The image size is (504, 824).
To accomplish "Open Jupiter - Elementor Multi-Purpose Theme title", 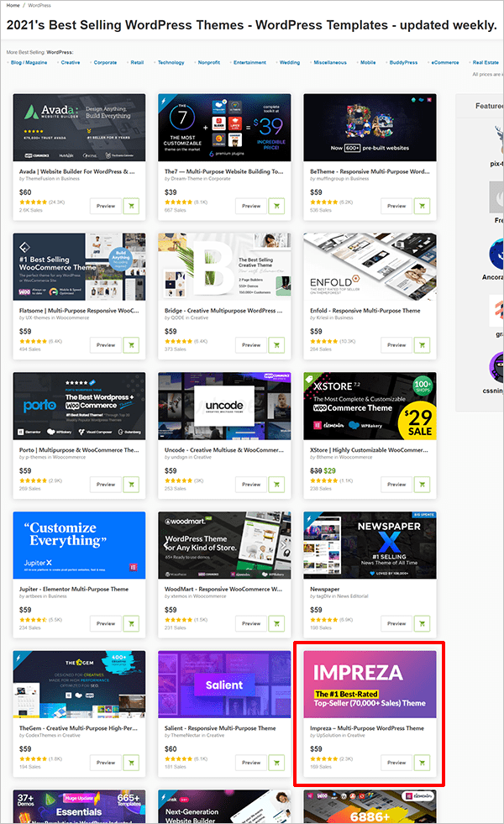I will point(74,589).
